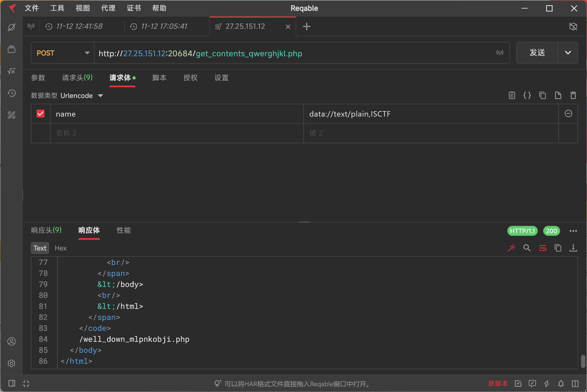This screenshot has width=587, height=392.
Task: Uncheck the name parameter checkbox
Action: click(41, 114)
